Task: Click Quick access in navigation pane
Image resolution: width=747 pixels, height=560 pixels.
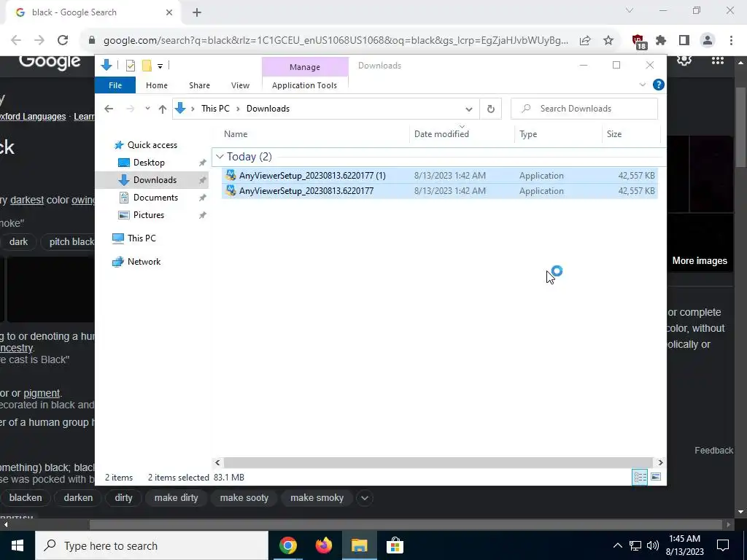Action: point(152,145)
